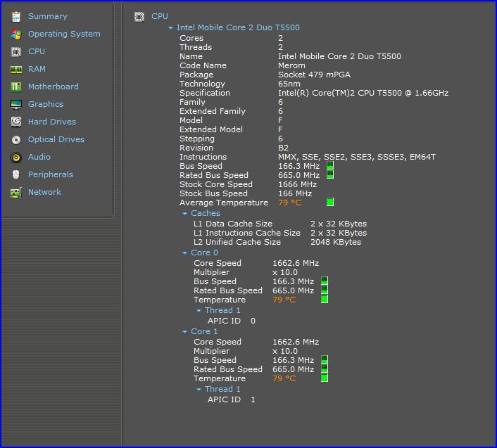Collapse the Core 1 section arrow

coord(184,332)
